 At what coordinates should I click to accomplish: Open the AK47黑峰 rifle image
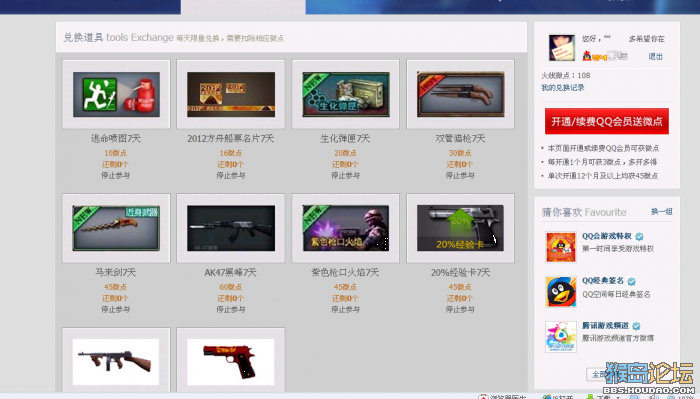[x=231, y=228]
